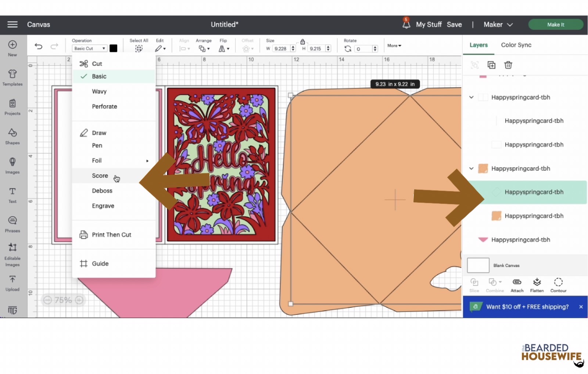Click Save in the top bar

point(454,25)
